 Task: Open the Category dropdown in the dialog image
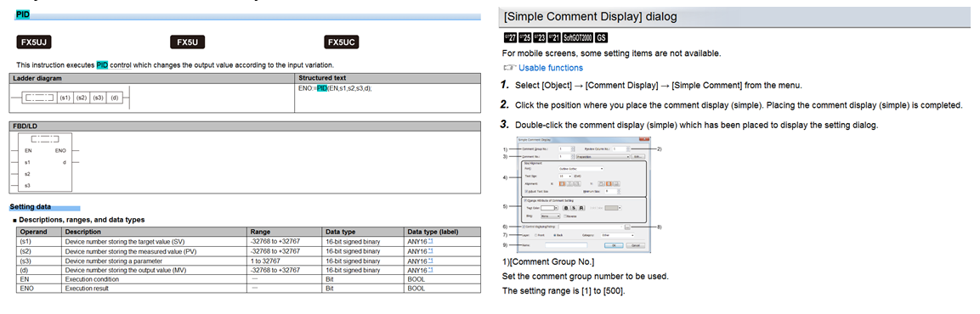point(617,235)
